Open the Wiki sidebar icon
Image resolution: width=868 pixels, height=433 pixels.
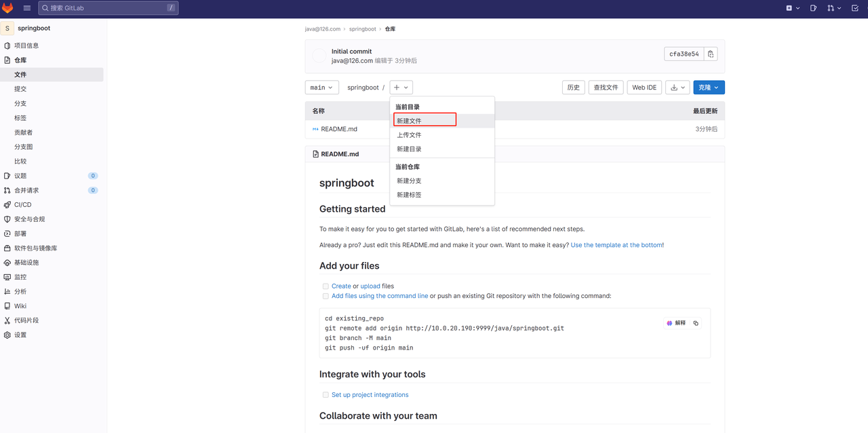[x=7, y=306]
